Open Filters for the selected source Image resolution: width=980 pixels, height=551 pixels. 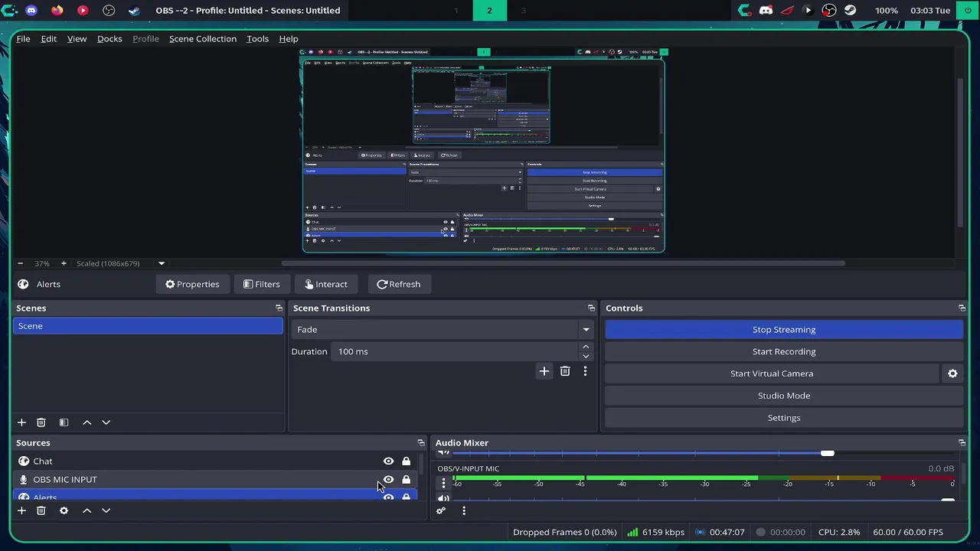coord(261,284)
